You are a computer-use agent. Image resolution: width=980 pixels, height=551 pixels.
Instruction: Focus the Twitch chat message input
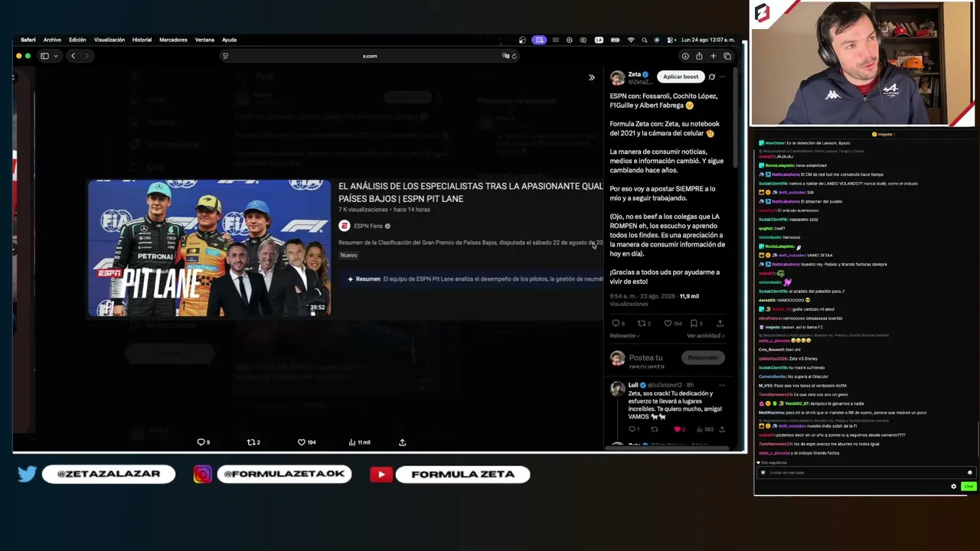864,473
